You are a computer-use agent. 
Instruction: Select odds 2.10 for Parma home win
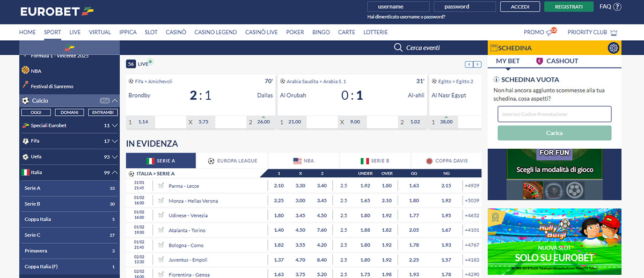279,186
